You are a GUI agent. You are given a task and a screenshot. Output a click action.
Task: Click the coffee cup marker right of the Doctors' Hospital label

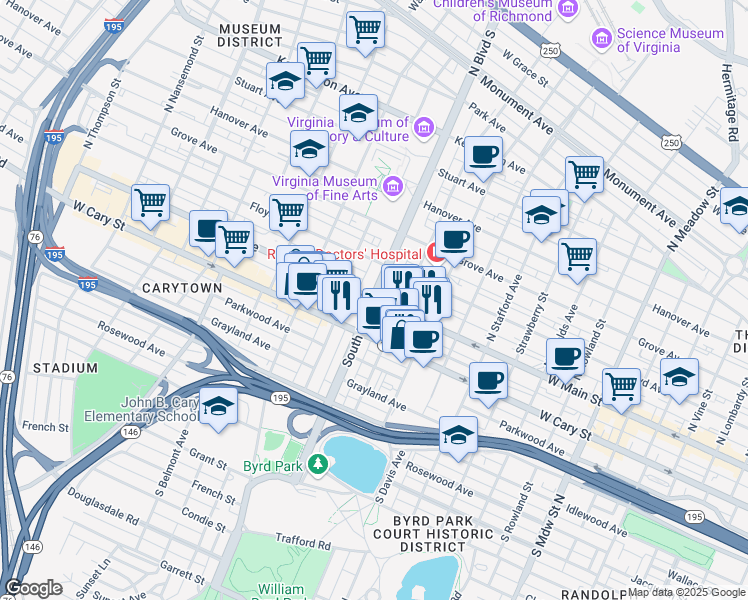[455, 240]
